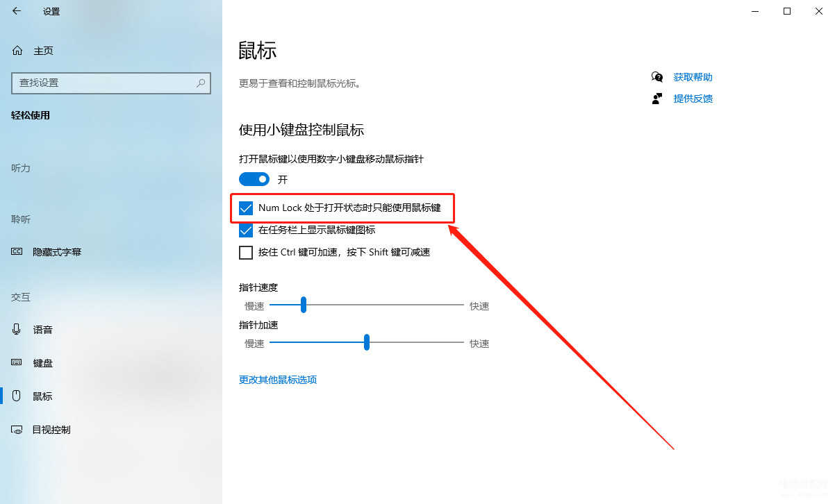
Task: Select the 键盘 keyboard icon
Action: (x=17, y=362)
